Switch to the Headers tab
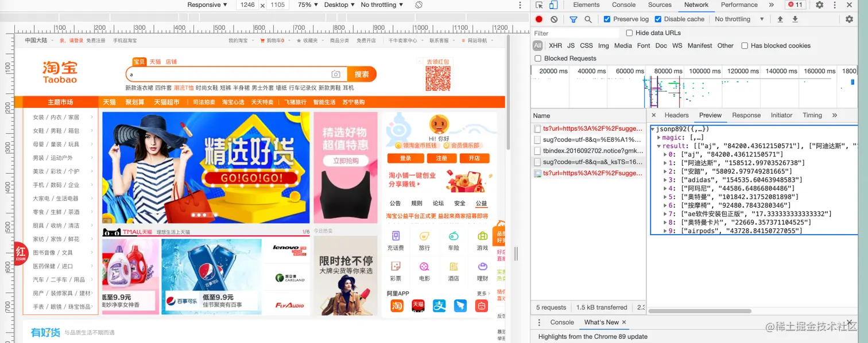This screenshot has height=343, width=868. 676,115
